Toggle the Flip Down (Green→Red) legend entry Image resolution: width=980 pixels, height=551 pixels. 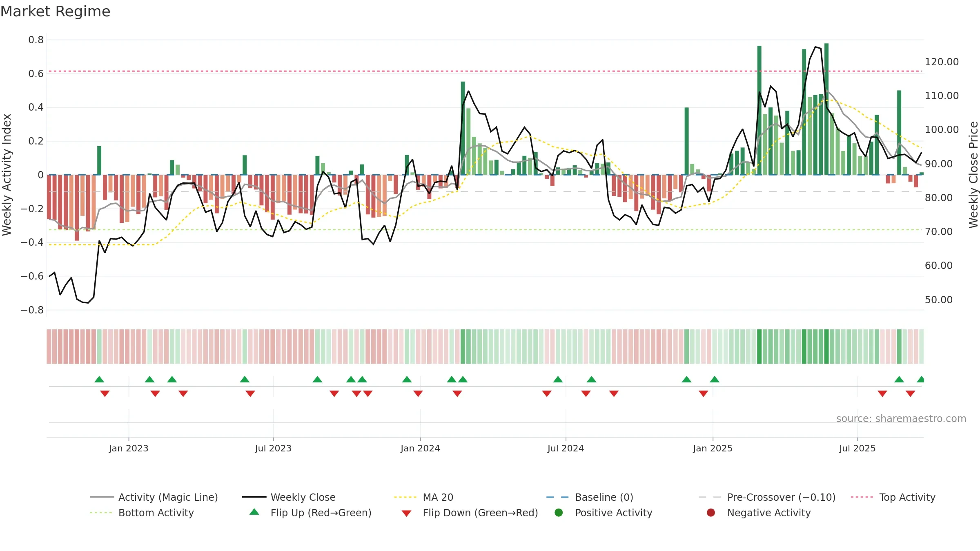tap(470, 513)
